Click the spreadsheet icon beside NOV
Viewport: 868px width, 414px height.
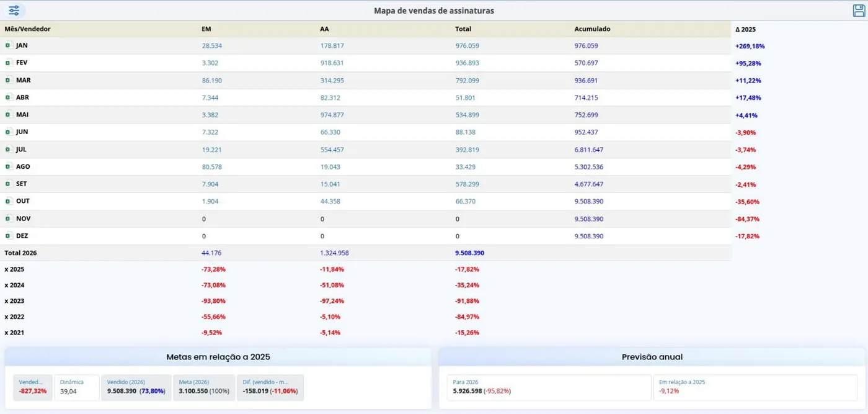8,218
